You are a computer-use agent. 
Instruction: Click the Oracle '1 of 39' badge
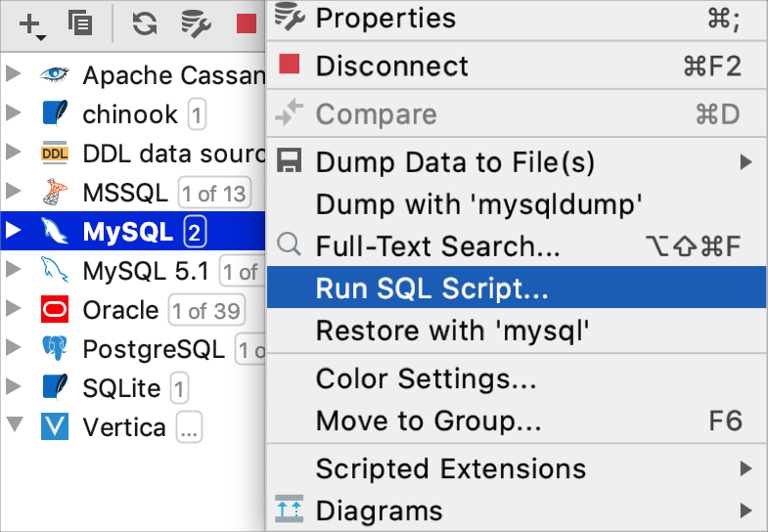pyautogui.click(x=206, y=310)
